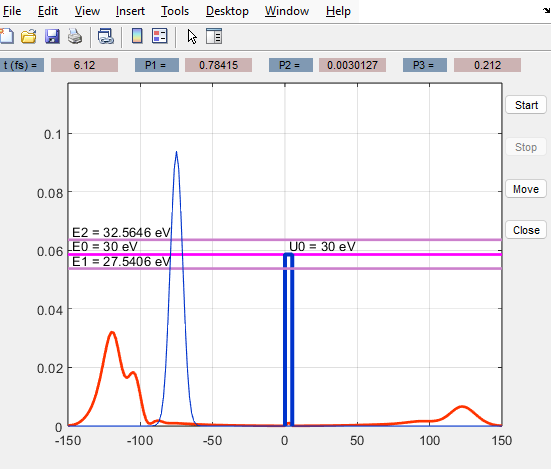551x469 pixels.
Task: Open the Window menu
Action: 287,11
